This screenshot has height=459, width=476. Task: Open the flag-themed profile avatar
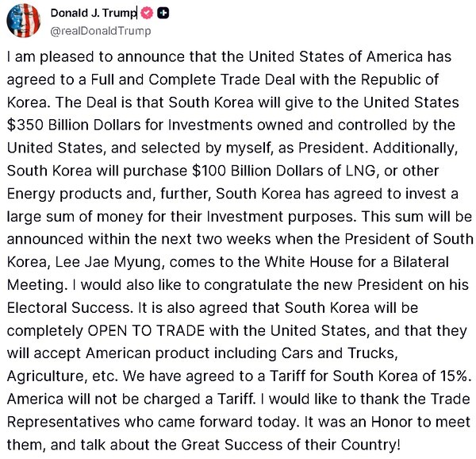click(23, 20)
